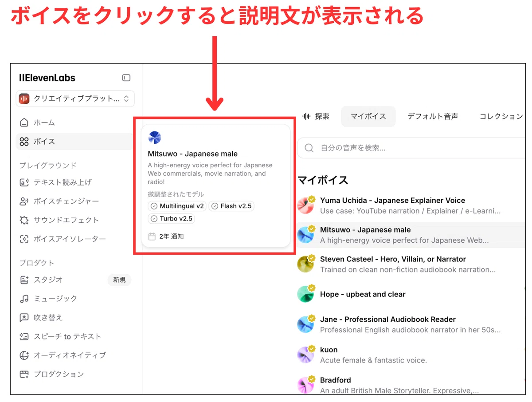Open プロダクション in the sidebar
This screenshot has height=402, width=532.
(75, 374)
